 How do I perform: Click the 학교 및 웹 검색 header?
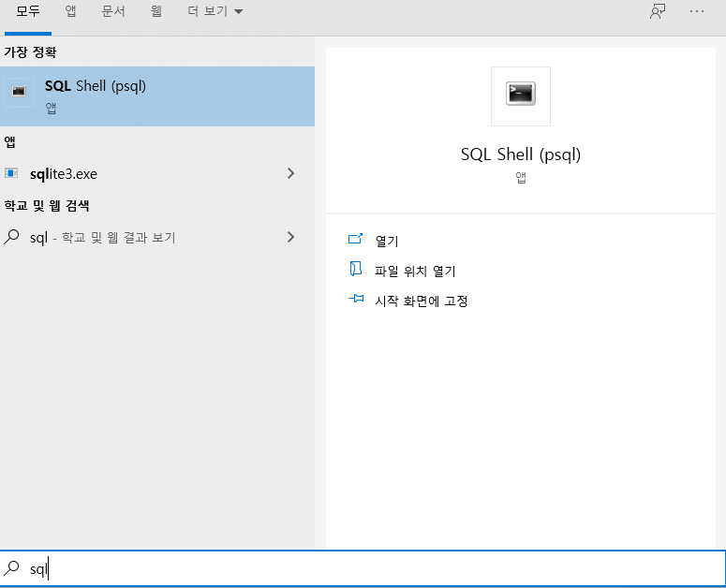click(x=46, y=205)
